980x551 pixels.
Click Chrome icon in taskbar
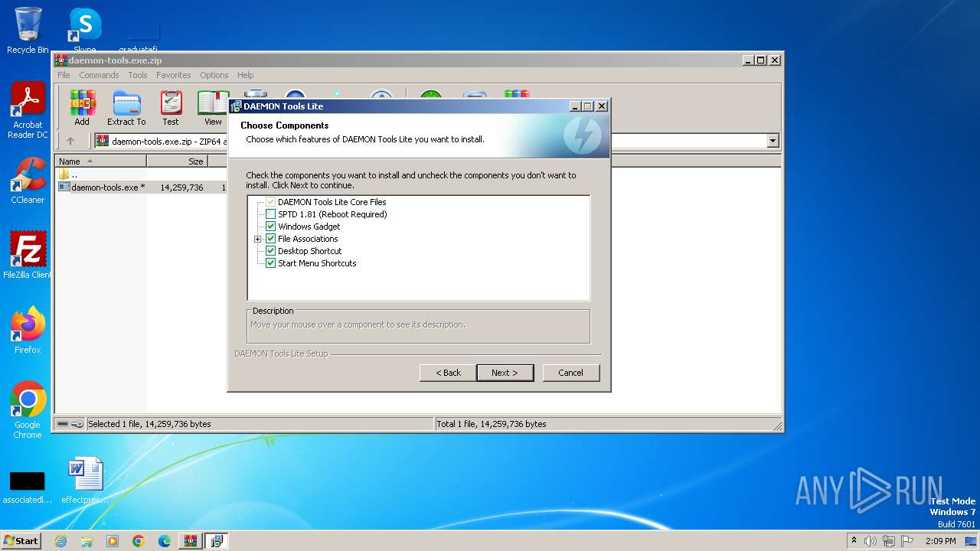click(139, 541)
